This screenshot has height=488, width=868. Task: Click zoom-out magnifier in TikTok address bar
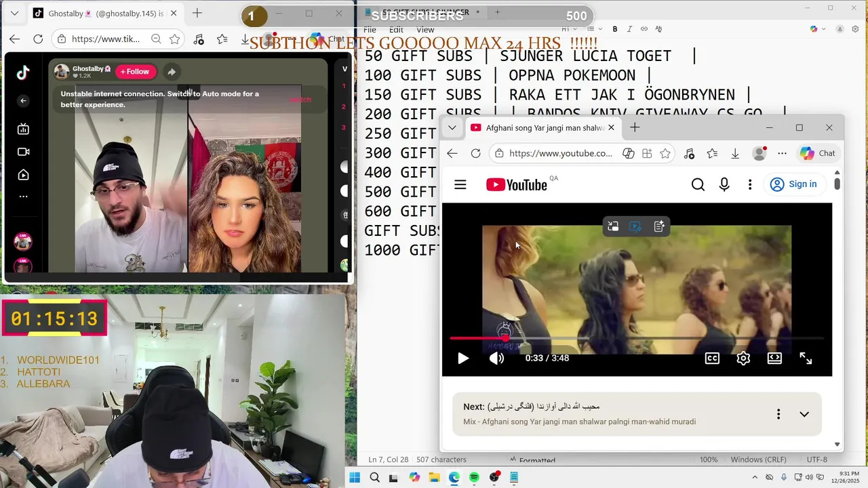pyautogui.click(x=156, y=39)
